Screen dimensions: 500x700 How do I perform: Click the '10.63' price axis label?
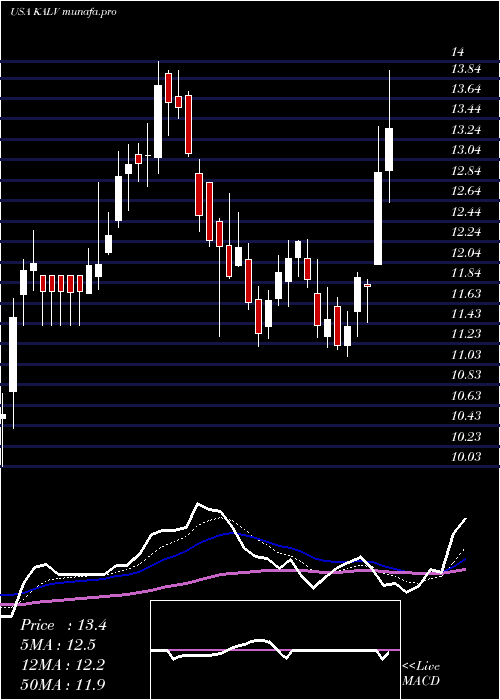click(466, 396)
